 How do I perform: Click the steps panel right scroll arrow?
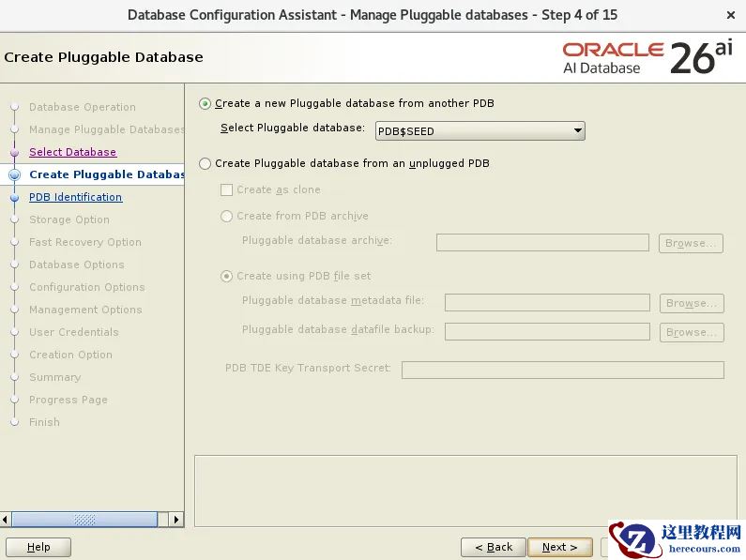176,520
